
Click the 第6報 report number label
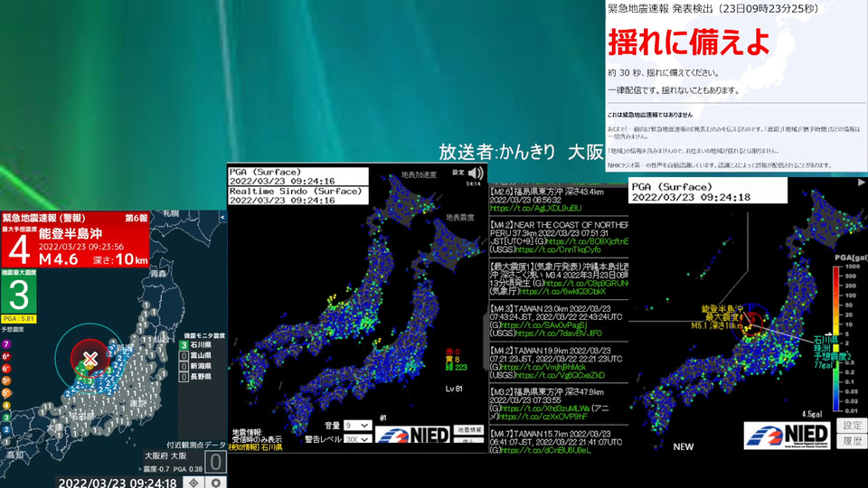[x=137, y=218]
